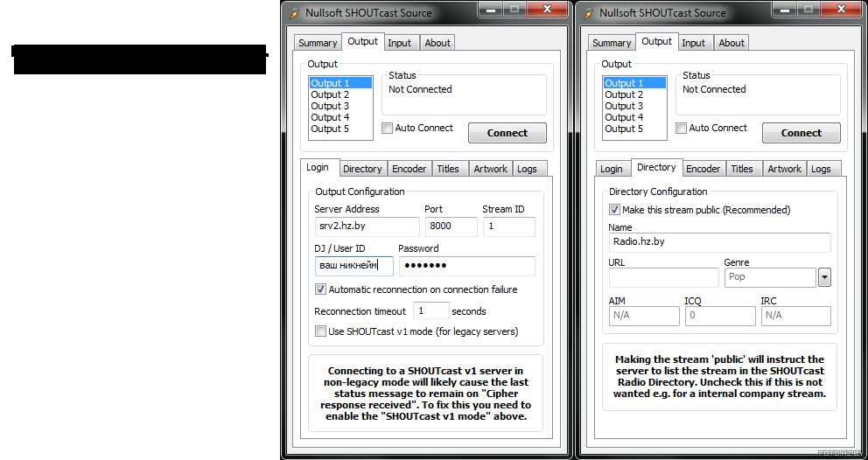Click the ICQ field
This screenshot has width=868, height=460.
pyautogui.click(x=720, y=316)
